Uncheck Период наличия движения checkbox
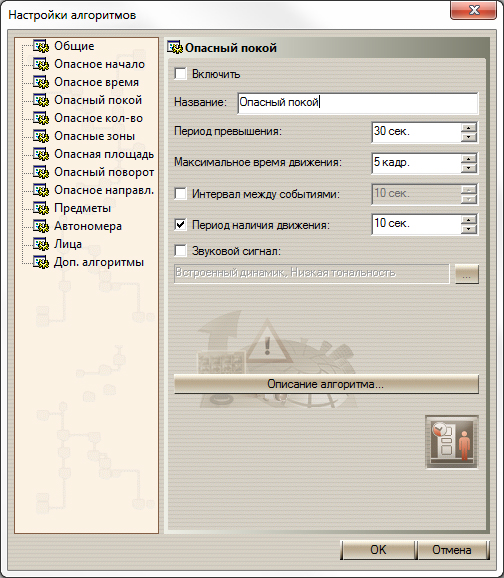504x578 pixels. 180,224
